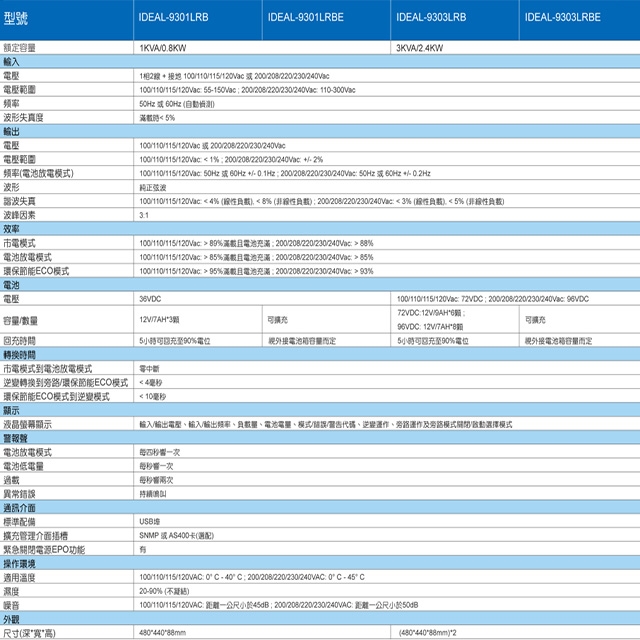The height and width of the screenshot is (640, 640).
Task: Click the 1KVA/0.8KW rated capacity cell
Action: pyautogui.click(x=165, y=47)
